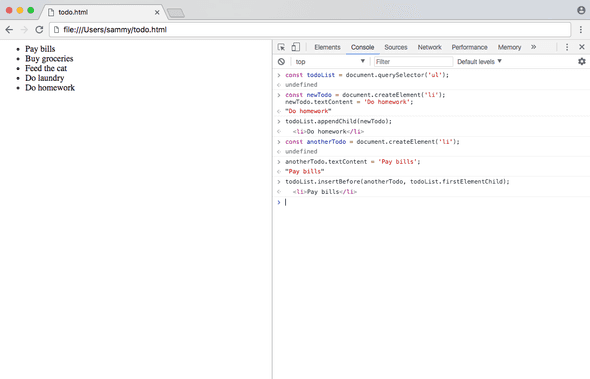Image resolution: width=590 pixels, height=379 pixels.
Task: Switch to the Sources tab
Action: click(396, 47)
